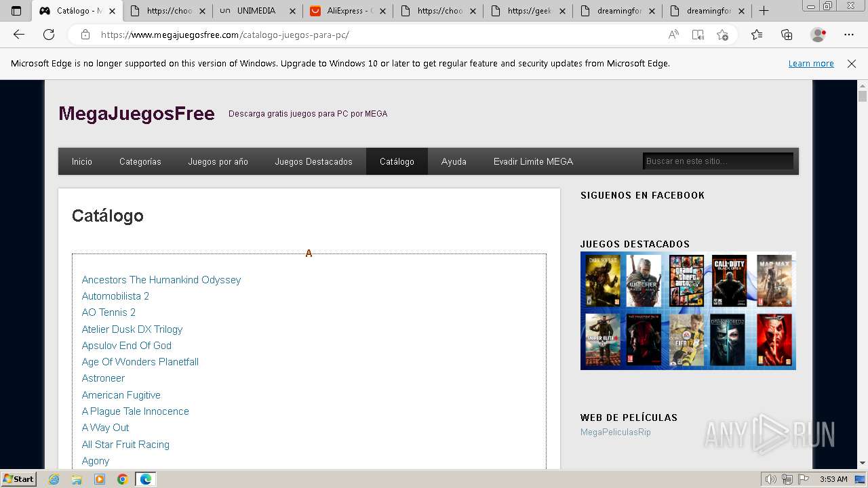
Task: Open the Agony link
Action: pyautogui.click(x=96, y=461)
